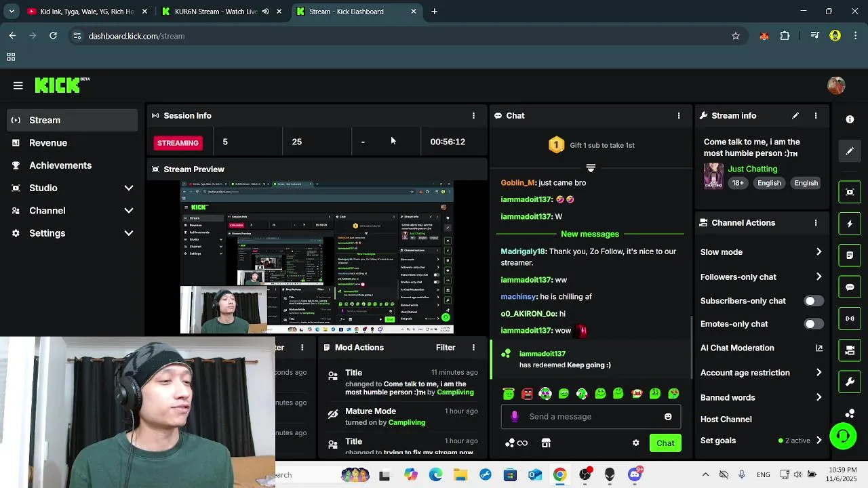The height and width of the screenshot is (488, 868).
Task: Click the Host Channel action
Action: tap(726, 420)
